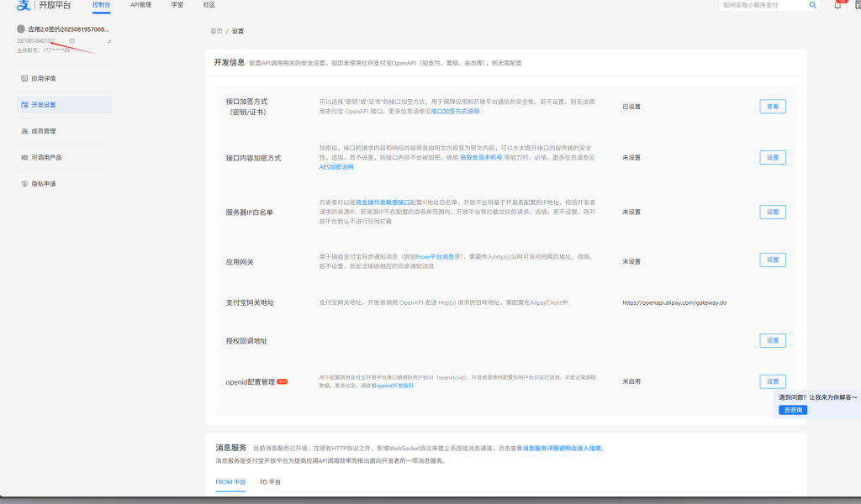This screenshot has height=504, width=861.
Task: Click 设置 button for 服务器IP白名单
Action: (772, 212)
